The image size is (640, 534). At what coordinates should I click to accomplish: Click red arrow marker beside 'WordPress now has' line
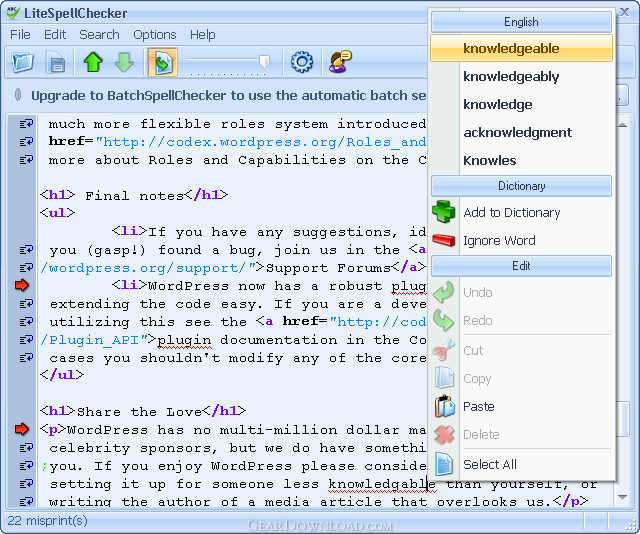click(22, 285)
